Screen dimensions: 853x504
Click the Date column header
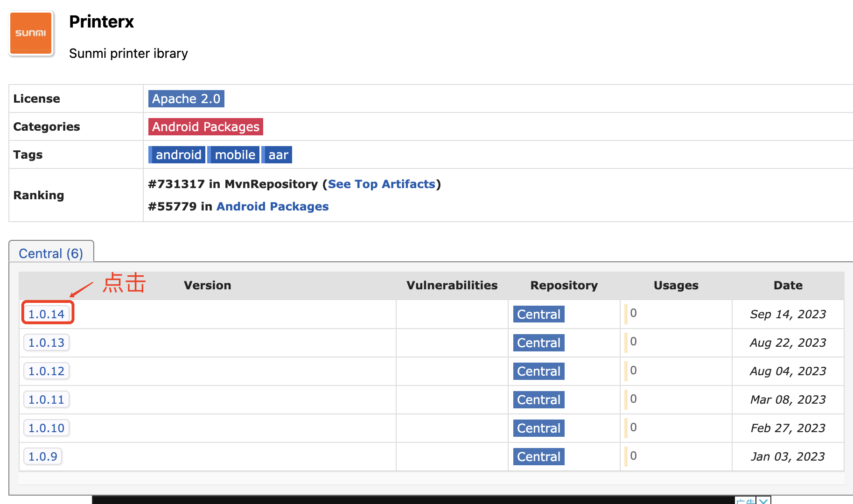click(x=788, y=285)
